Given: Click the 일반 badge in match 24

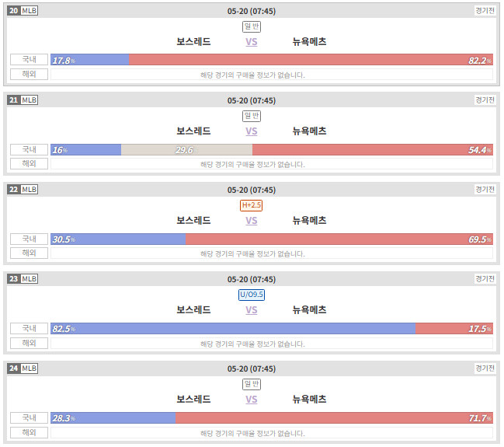Looking at the screenshot, I should 252,384.
